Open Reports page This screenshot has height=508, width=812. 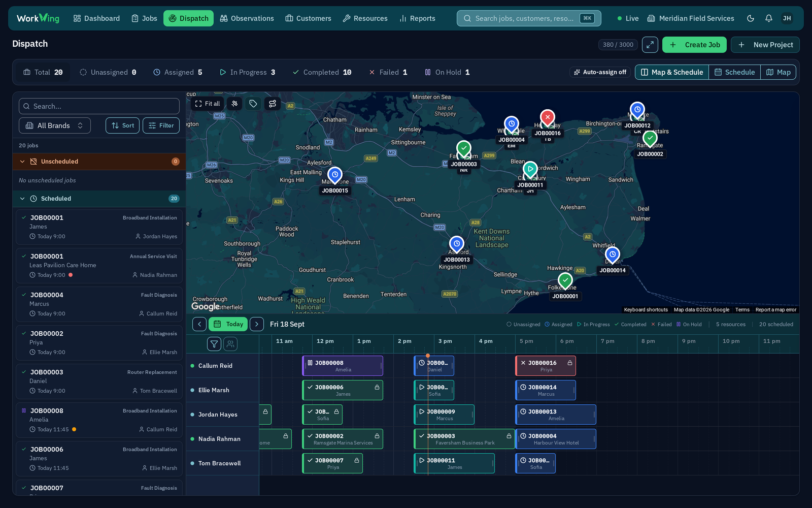coord(417,18)
